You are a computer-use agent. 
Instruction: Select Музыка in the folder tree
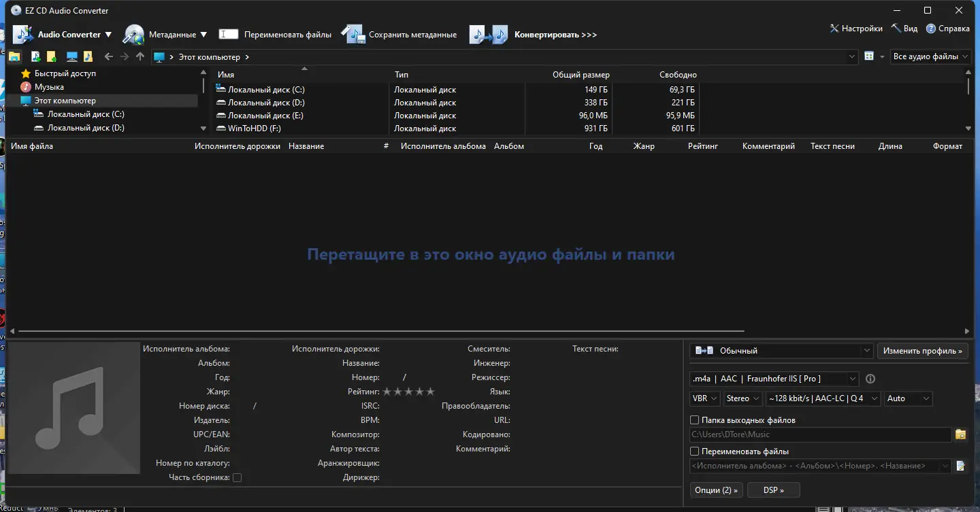point(49,87)
